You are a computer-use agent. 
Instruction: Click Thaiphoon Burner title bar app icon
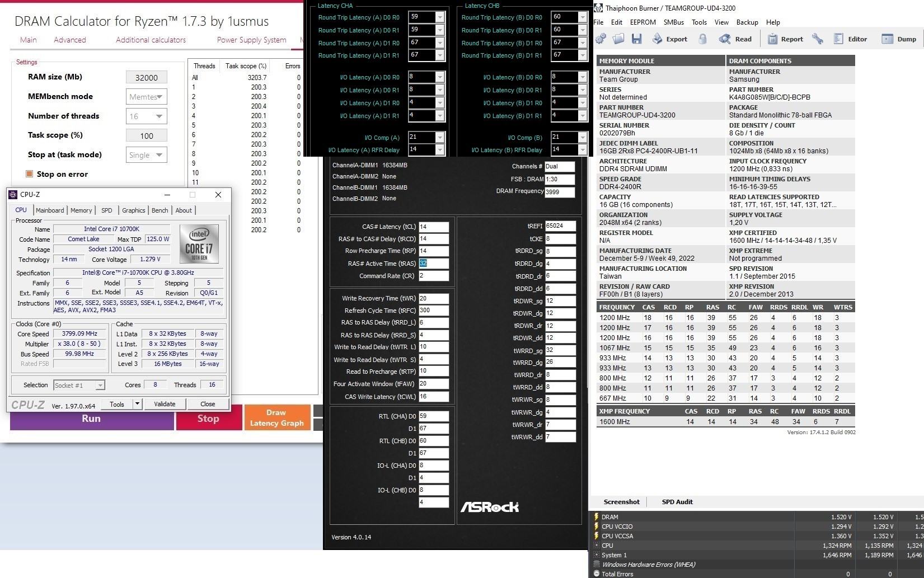[599, 8]
